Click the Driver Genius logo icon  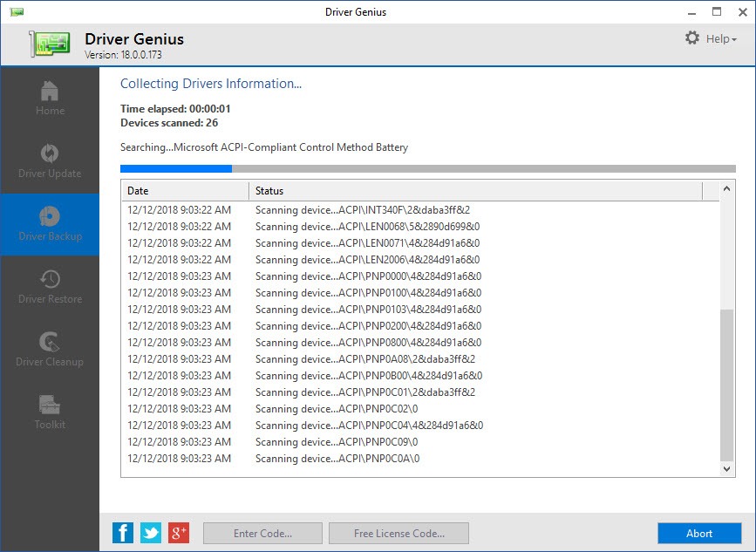pyautogui.click(x=50, y=44)
